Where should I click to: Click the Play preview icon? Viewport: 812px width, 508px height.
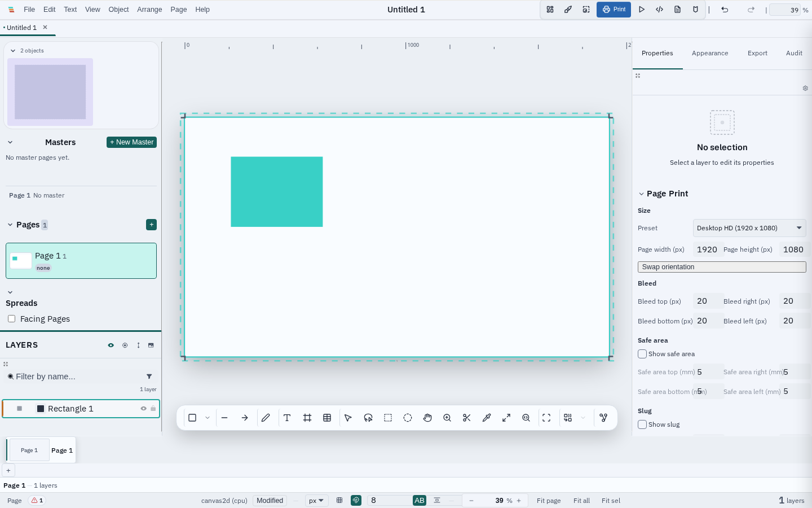(642, 10)
